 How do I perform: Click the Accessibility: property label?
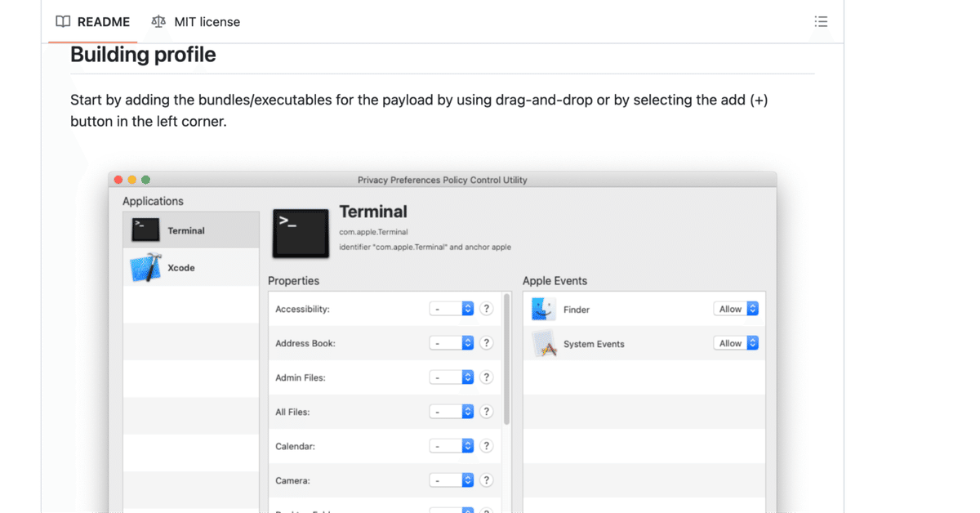pos(303,310)
